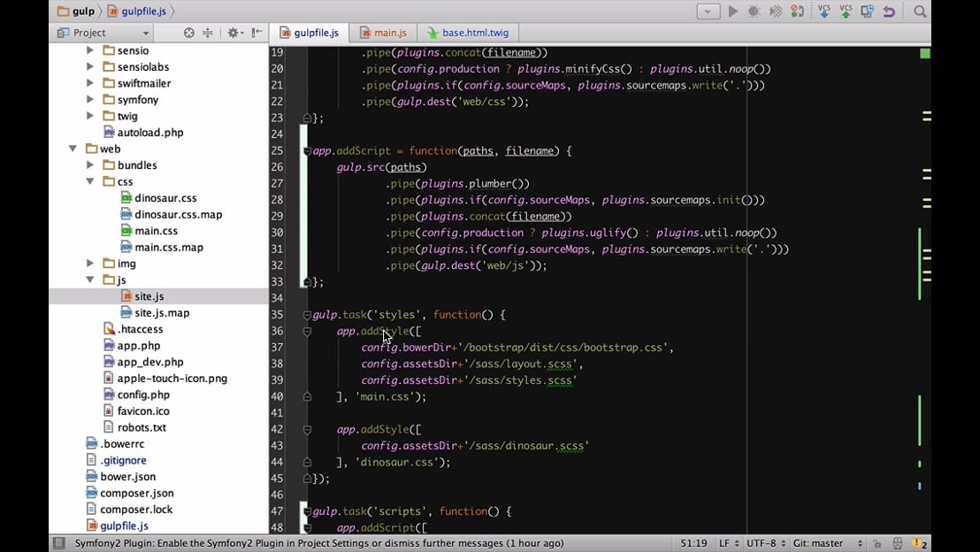Expand the img folder
980x552 pixels.
(90, 264)
